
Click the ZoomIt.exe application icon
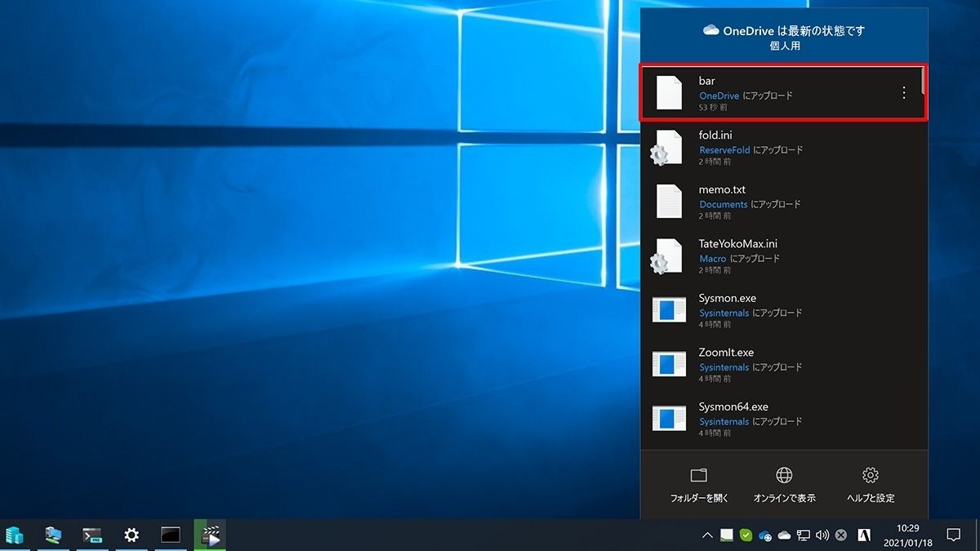(669, 365)
